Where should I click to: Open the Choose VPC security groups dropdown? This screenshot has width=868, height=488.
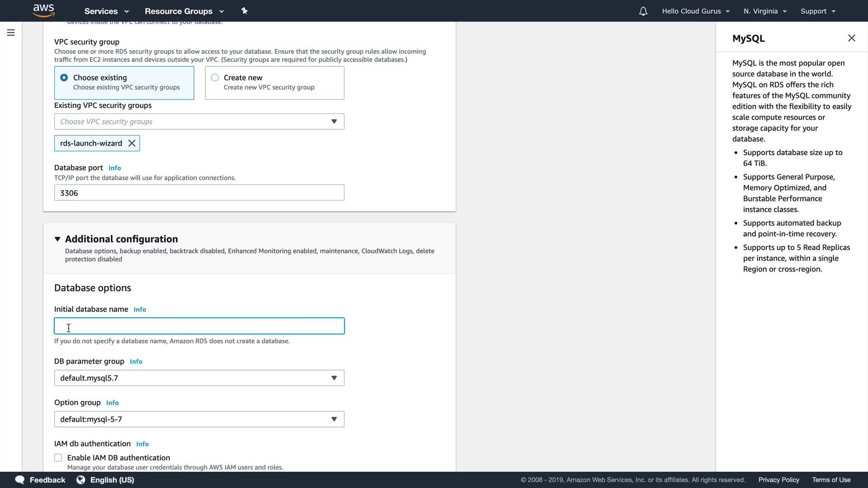[199, 122]
